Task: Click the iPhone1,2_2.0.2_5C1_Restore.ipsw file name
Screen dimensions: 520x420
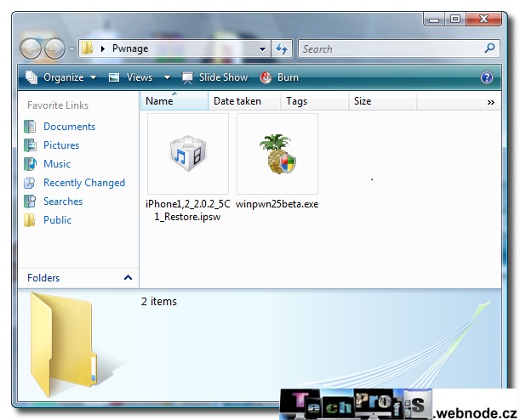Action: click(188, 210)
